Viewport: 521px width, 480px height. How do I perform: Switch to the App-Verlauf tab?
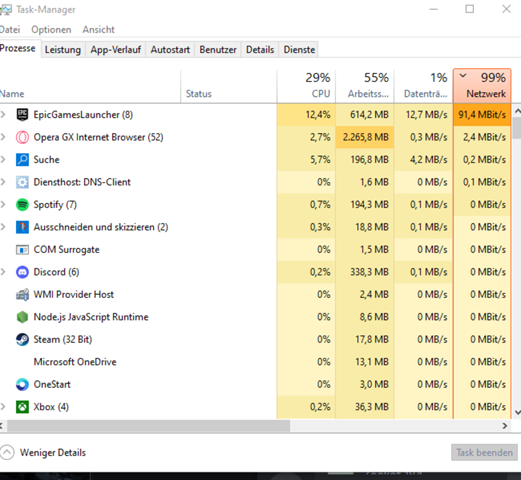116,50
